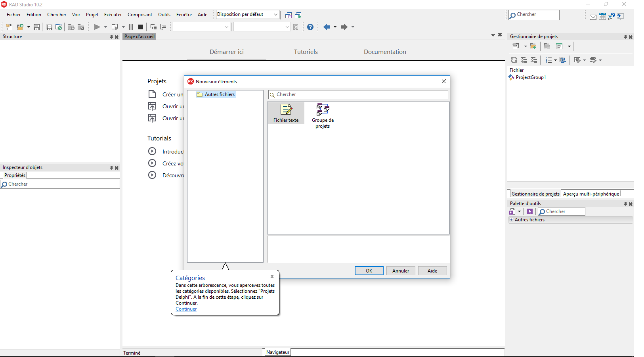Open dropdown arrow next to Open folder icon
Image resolution: width=644 pixels, height=357 pixels.
coord(29,27)
